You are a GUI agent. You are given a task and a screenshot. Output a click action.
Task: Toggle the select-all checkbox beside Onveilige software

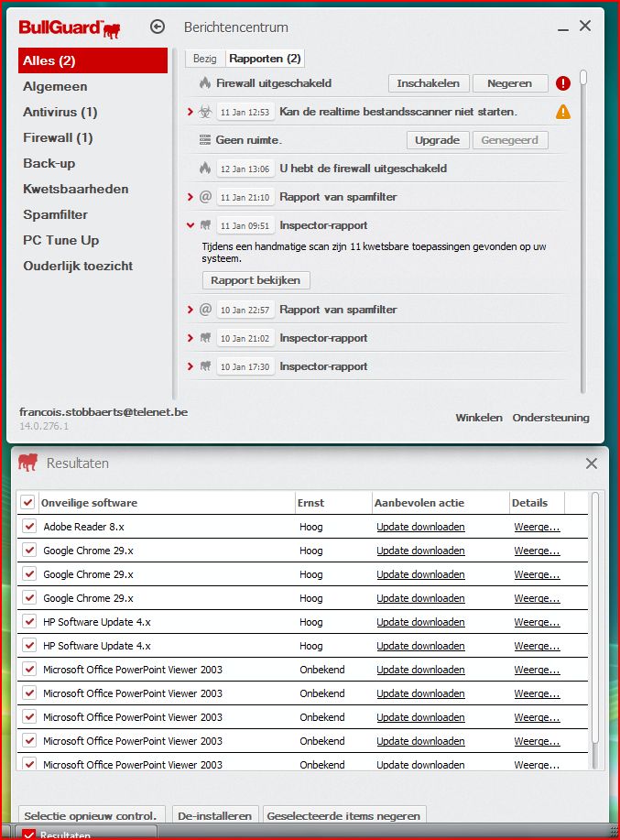(x=27, y=503)
